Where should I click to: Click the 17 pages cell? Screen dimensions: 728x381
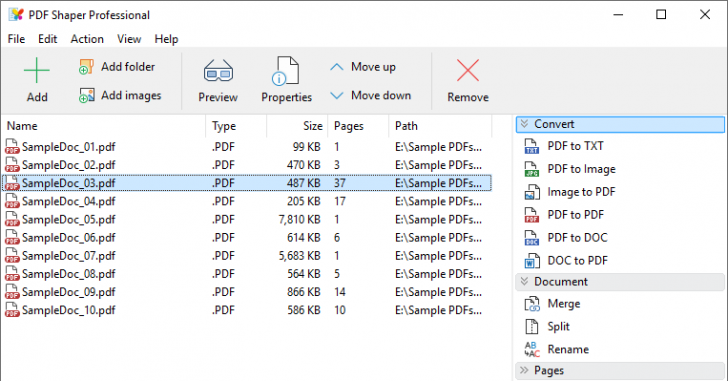(340, 201)
